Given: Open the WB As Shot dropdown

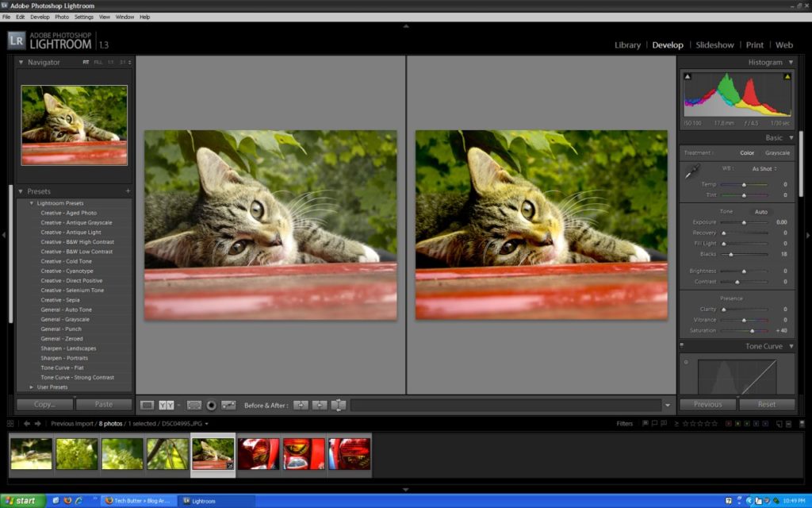Looking at the screenshot, I should pyautogui.click(x=764, y=169).
